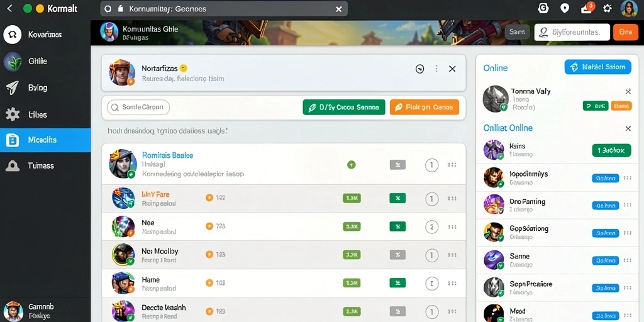
Task: Open the Lilies gear item in sidebar
Action: [x=13, y=114]
